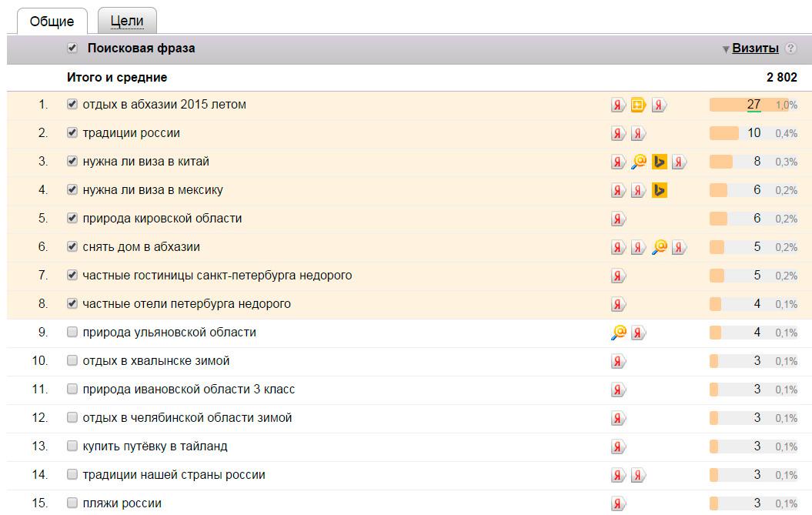Screen dimensions: 812x515
Task: Click the Yandex icon for 'природа кировской области'
Action: (618, 219)
